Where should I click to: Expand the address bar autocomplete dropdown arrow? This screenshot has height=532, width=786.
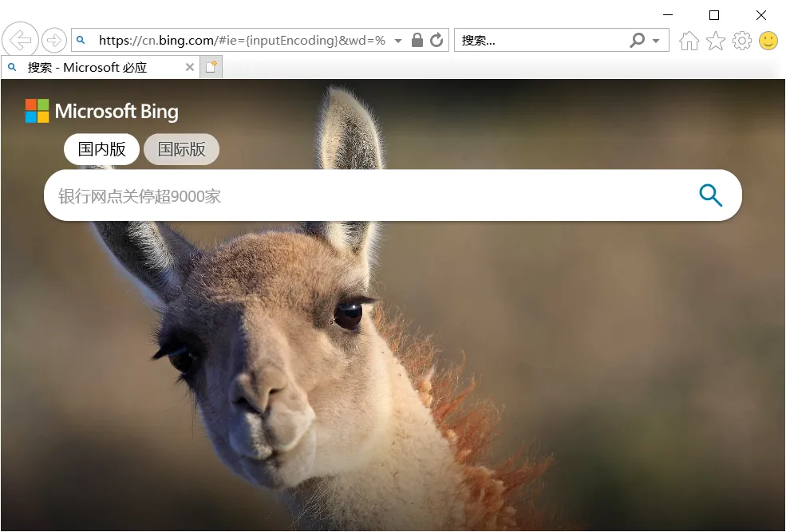coord(398,41)
